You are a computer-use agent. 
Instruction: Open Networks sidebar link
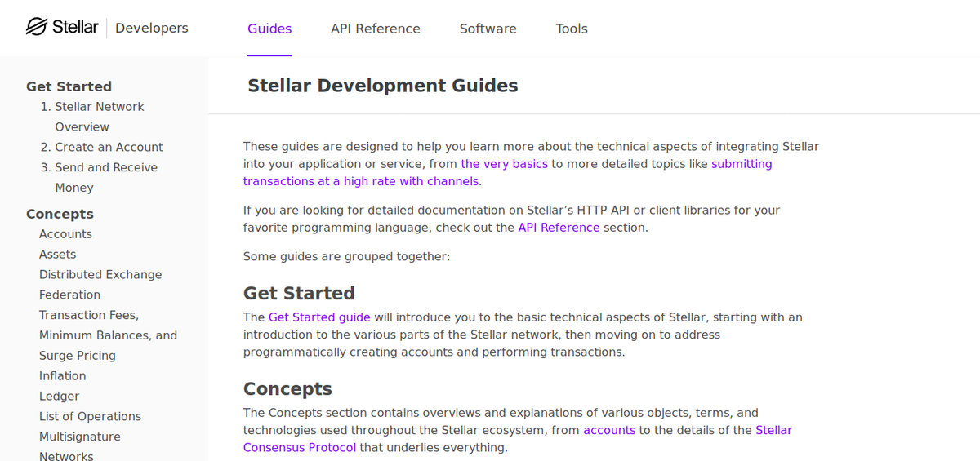pyautogui.click(x=66, y=456)
